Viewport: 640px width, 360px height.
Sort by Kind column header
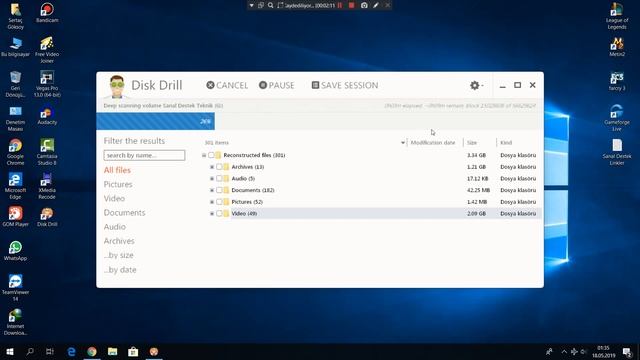tap(506, 142)
